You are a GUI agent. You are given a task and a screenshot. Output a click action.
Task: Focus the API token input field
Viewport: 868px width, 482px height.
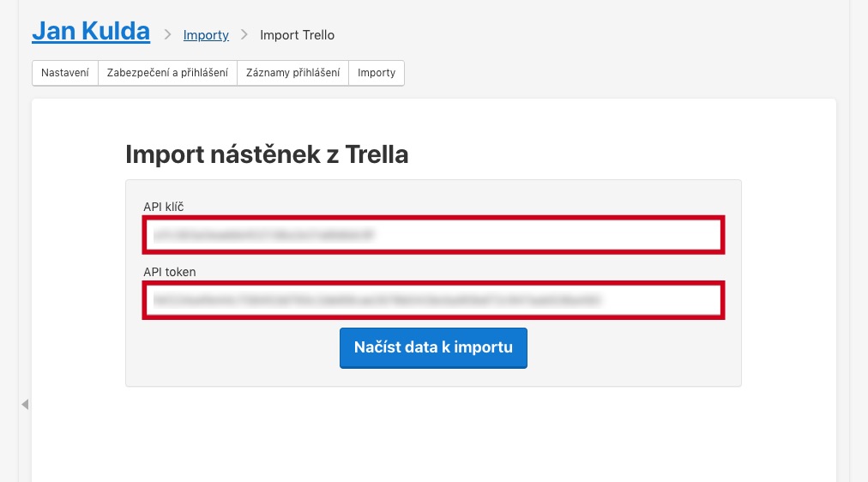click(433, 300)
